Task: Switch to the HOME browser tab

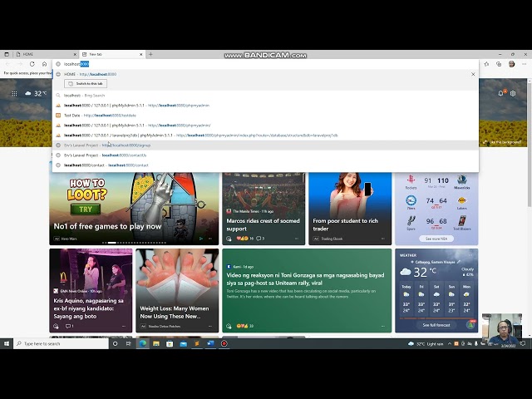Action: 46,54
